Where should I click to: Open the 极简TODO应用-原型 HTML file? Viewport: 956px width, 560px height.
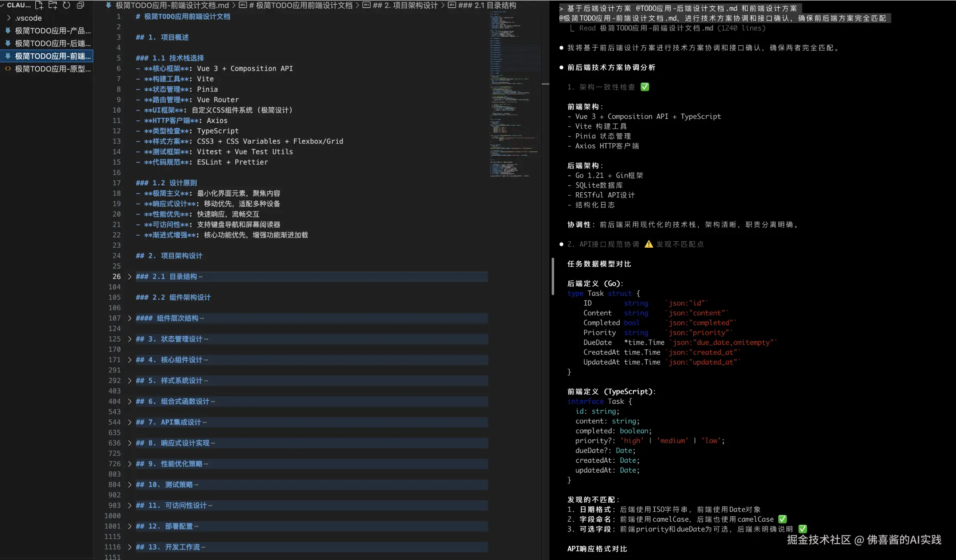pyautogui.click(x=52, y=69)
